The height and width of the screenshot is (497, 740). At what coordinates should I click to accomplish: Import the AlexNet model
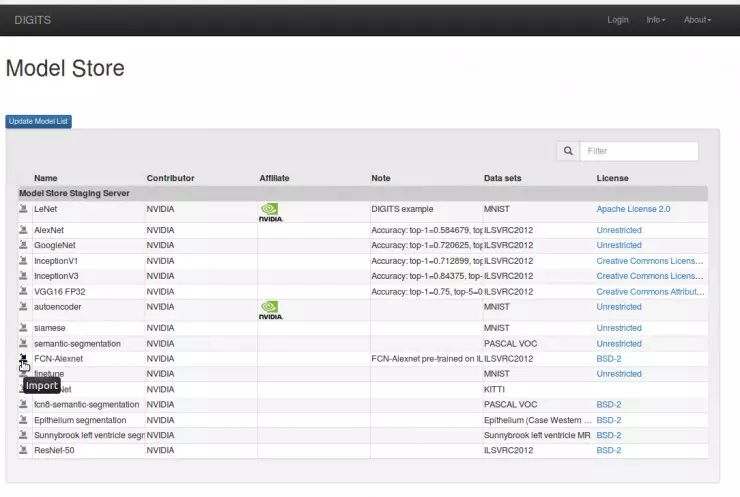pyautogui.click(x=23, y=230)
